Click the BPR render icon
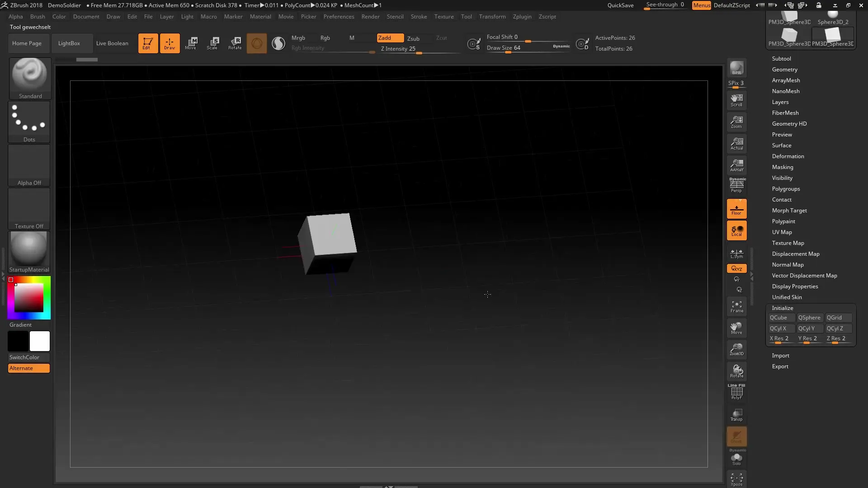Image resolution: width=868 pixels, height=488 pixels. [x=736, y=68]
